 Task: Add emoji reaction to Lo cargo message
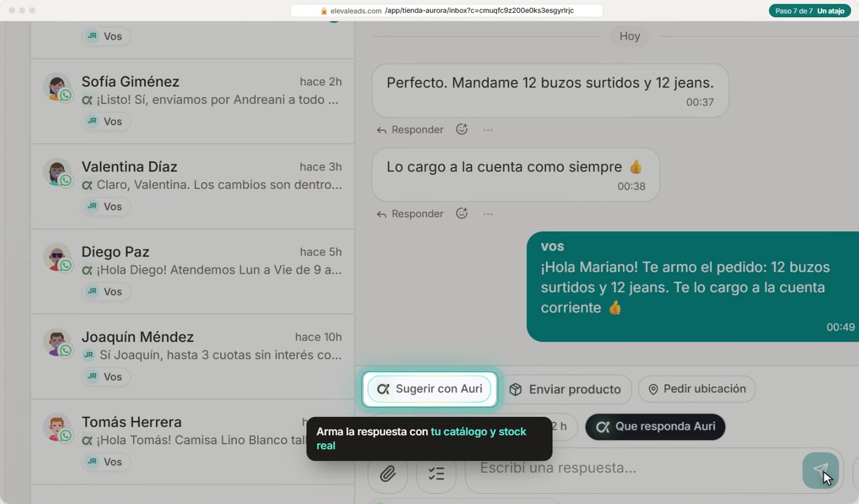pyautogui.click(x=462, y=213)
